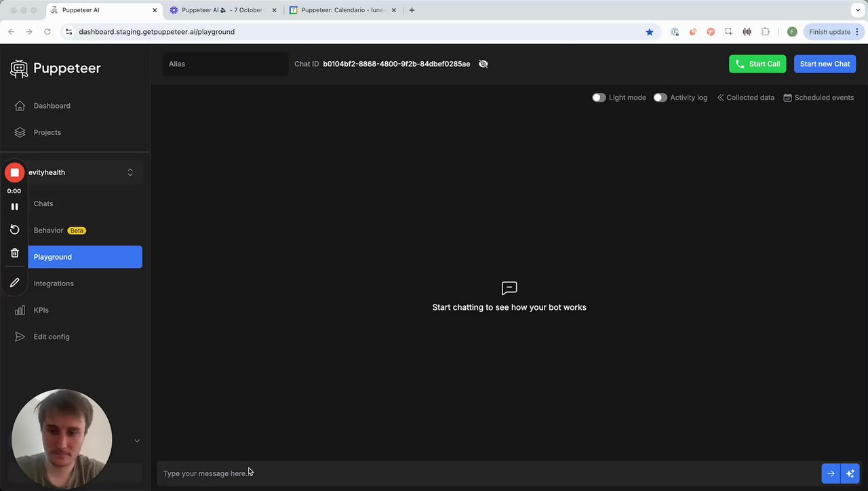
Task: Click the chat bubble placeholder icon
Action: [509, 288]
